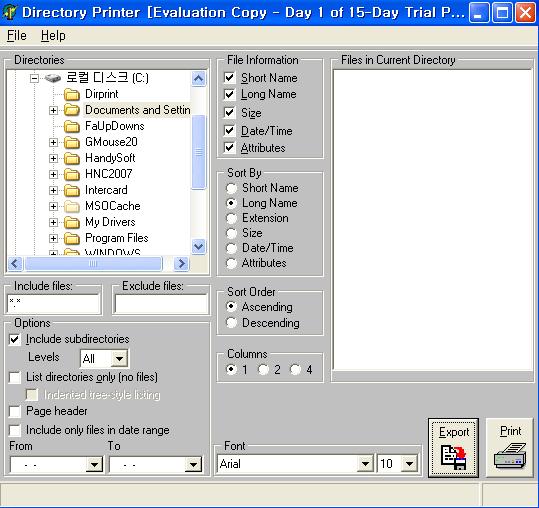Click the HandySoft folder icon

pyautogui.click(x=72, y=158)
